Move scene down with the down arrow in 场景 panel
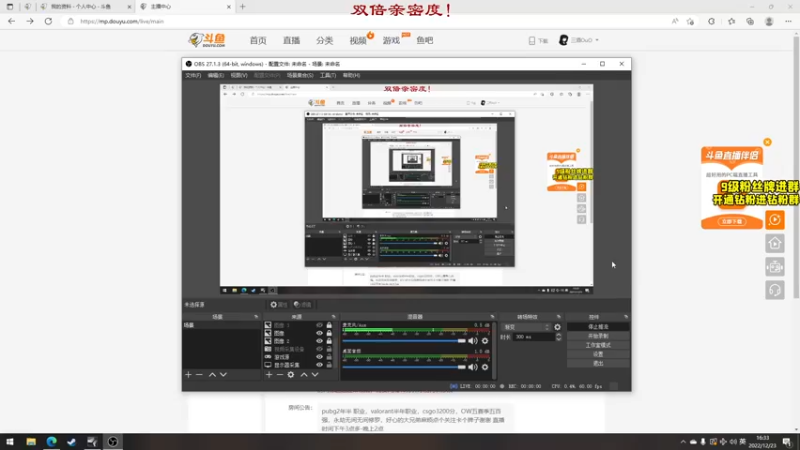Viewport: 800px width, 450px height. click(223, 374)
